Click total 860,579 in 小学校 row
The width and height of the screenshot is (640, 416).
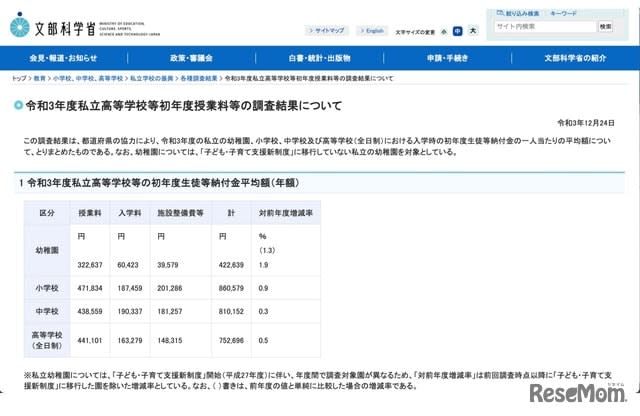pos(231,288)
